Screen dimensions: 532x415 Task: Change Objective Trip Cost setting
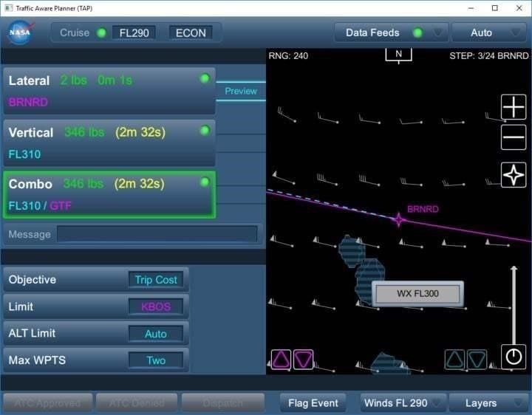pyautogui.click(x=156, y=280)
